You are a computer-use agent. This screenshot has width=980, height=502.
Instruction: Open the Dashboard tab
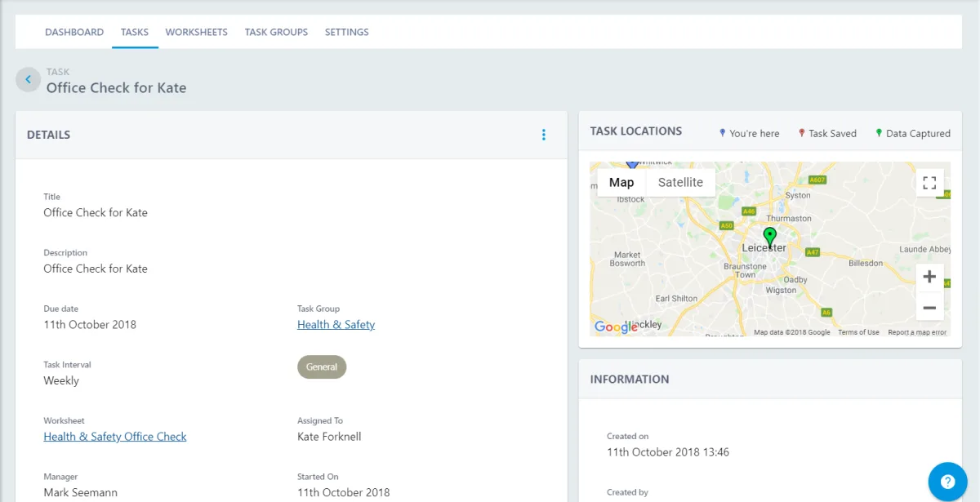click(74, 33)
